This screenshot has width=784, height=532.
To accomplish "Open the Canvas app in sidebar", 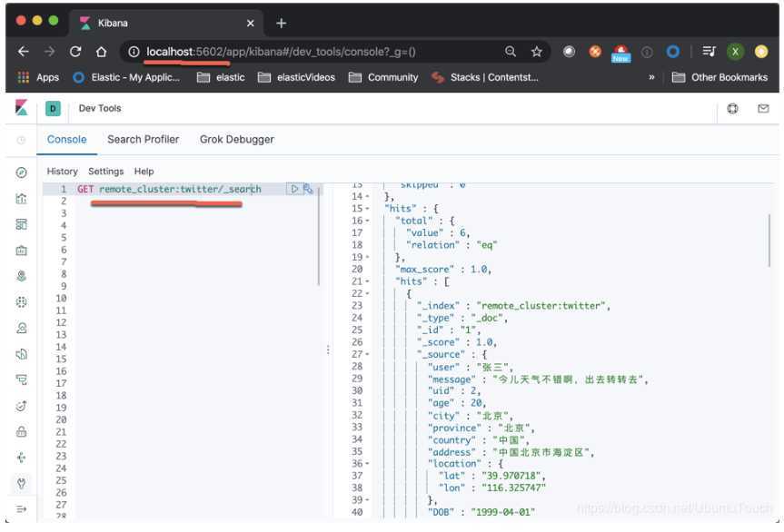I will (22, 251).
